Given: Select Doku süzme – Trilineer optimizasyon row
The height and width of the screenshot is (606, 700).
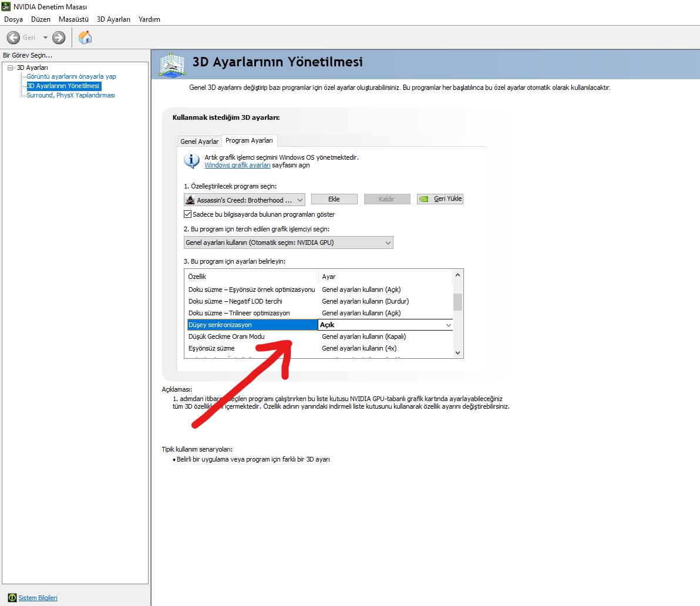Looking at the screenshot, I should [x=319, y=313].
